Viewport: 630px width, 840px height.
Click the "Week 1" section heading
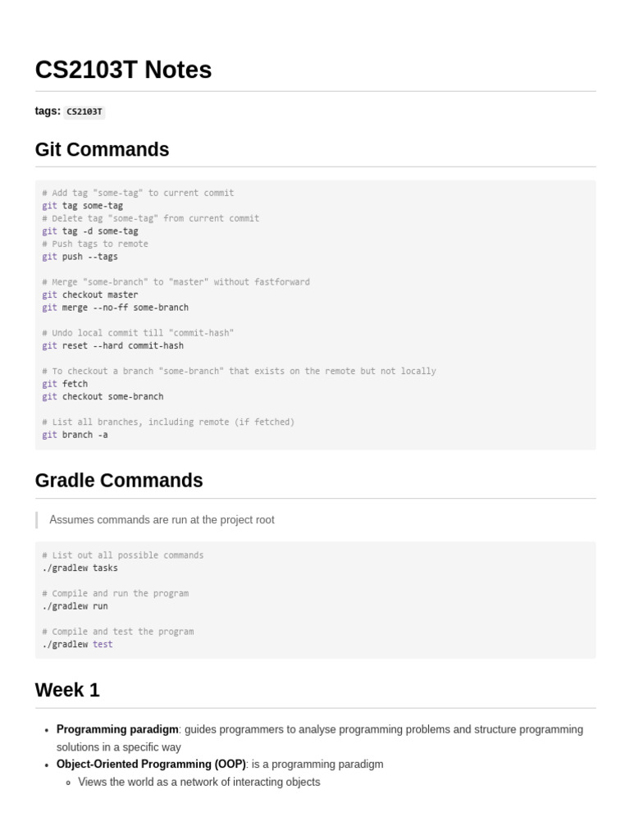pyautogui.click(x=67, y=691)
